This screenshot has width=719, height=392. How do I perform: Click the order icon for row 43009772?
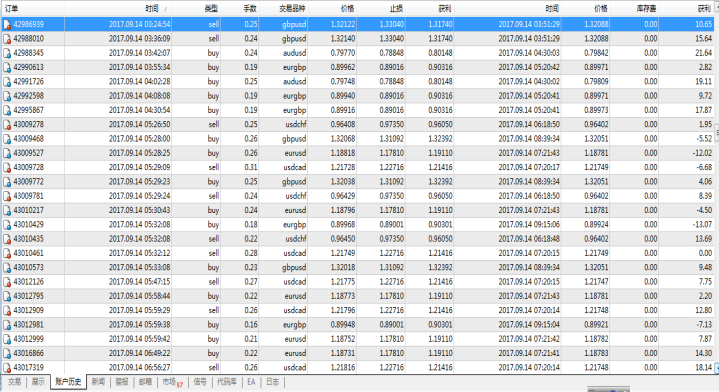click(x=7, y=182)
